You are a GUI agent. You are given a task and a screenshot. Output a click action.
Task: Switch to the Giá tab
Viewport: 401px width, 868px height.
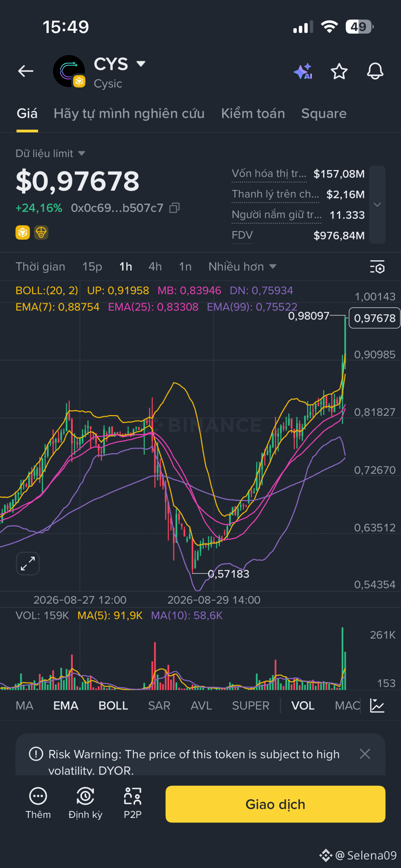27,113
